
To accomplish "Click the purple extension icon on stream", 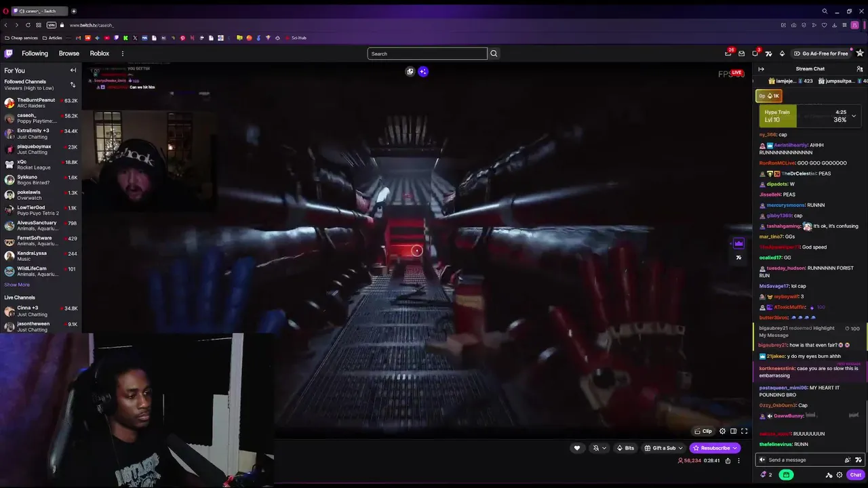I will click(x=738, y=244).
